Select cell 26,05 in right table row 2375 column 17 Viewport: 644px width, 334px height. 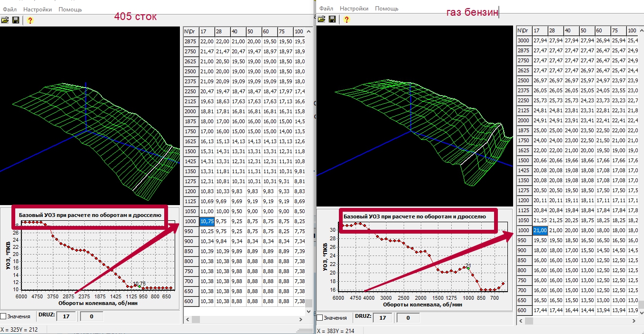click(540, 90)
